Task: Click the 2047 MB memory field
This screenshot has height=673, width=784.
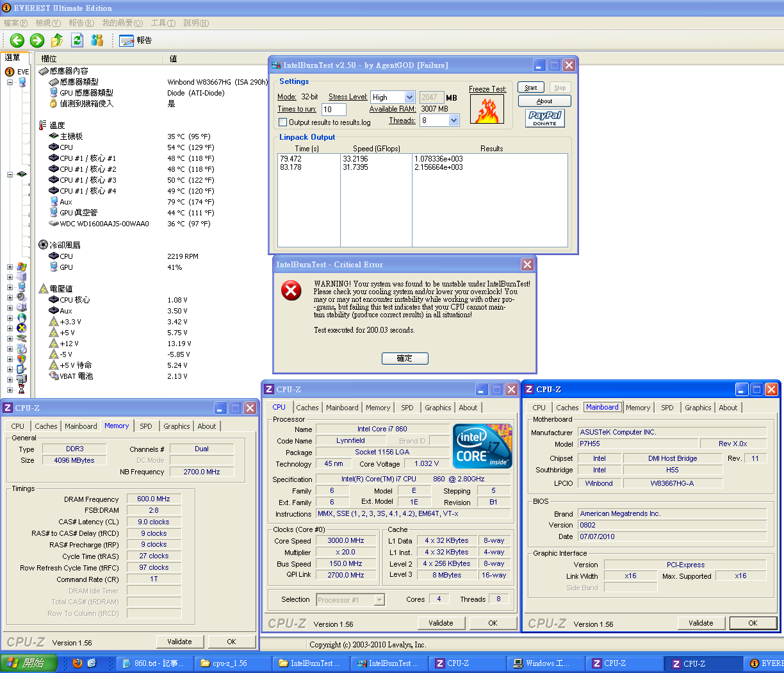Action: coord(432,97)
